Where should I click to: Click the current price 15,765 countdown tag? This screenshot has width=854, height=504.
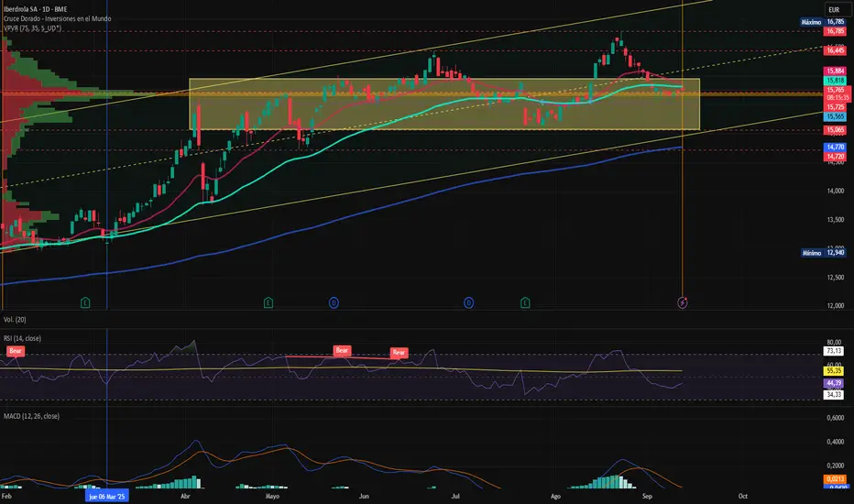pyautogui.click(x=838, y=93)
